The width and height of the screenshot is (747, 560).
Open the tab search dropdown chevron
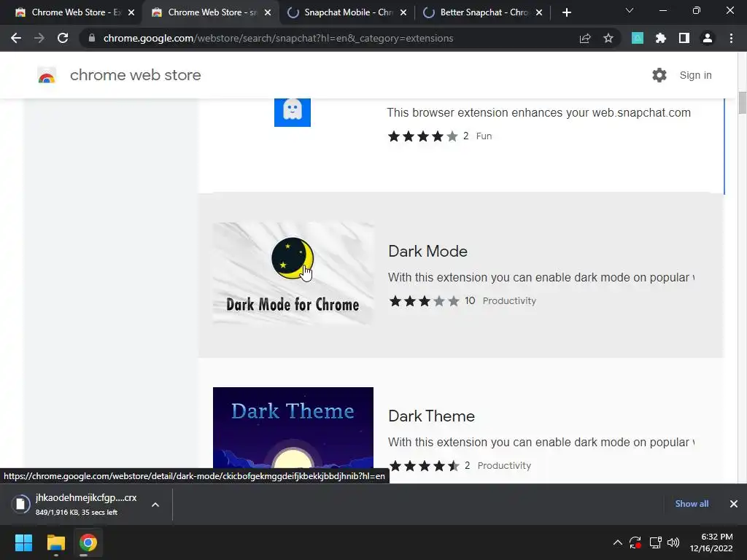point(630,10)
